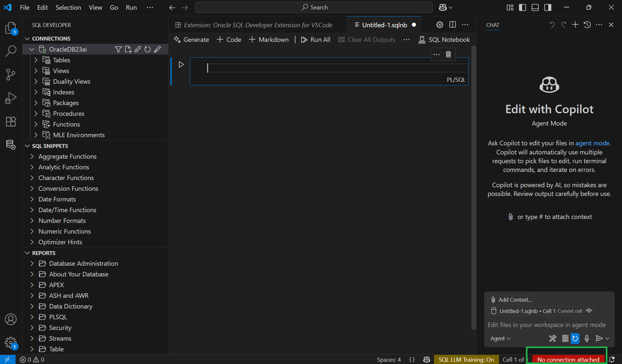Viewport: 622px width, 364px height.
Task: Add a Markdown cell to the notebook
Action: pos(269,40)
